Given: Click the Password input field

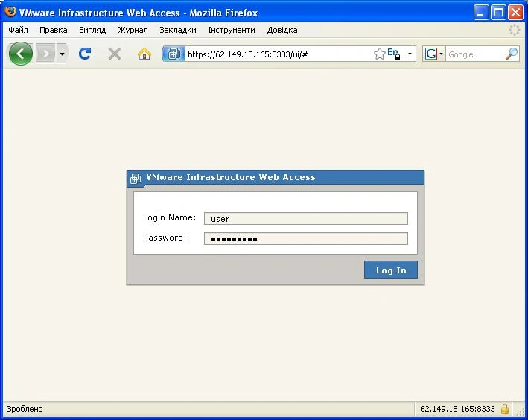Looking at the screenshot, I should 306,238.
